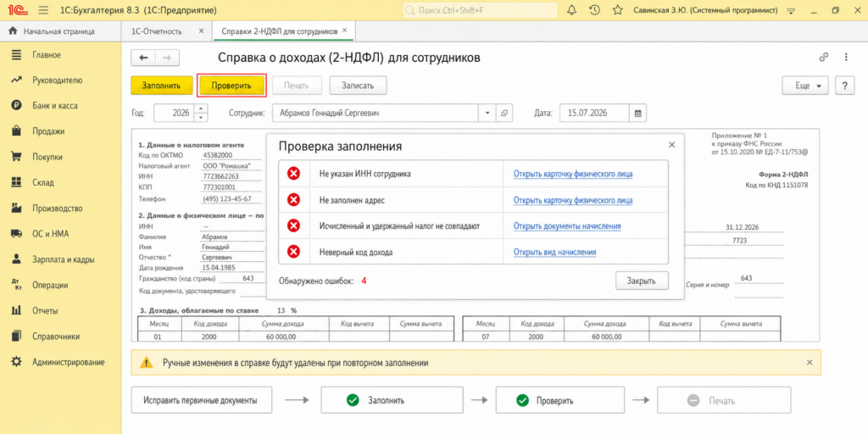The image size is (868, 434).
Task: Open favorites star icon
Action: (x=618, y=10)
